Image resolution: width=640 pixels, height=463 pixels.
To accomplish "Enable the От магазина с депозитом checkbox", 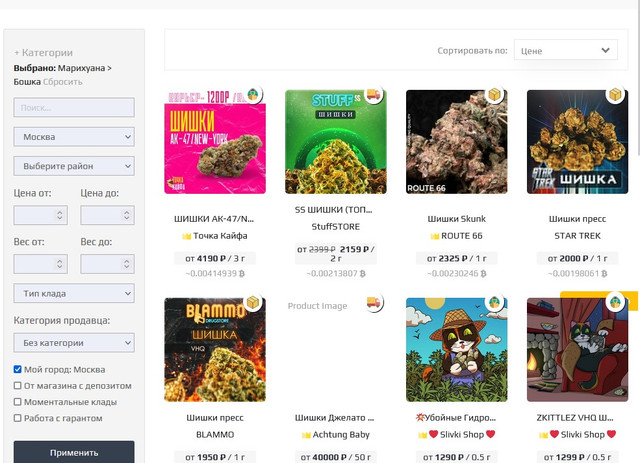I will (18, 385).
